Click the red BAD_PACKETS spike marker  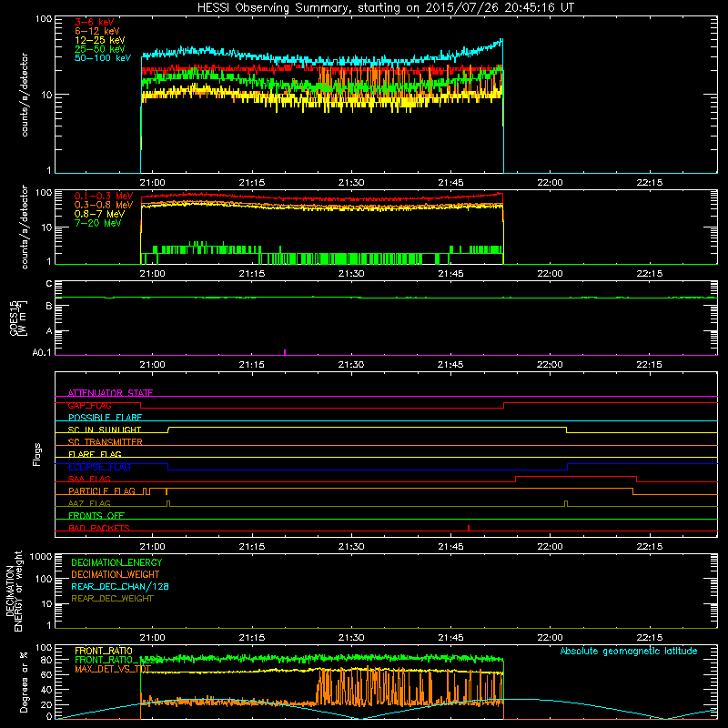point(469,528)
